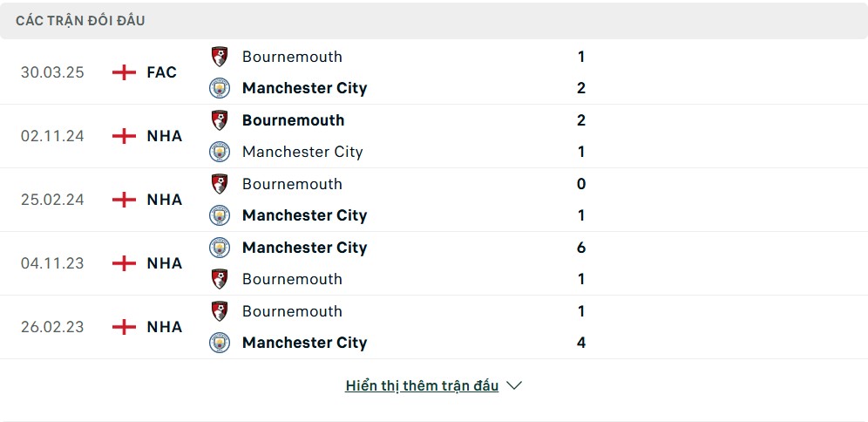The width and height of the screenshot is (868, 422).
Task: Click FAC competition label
Action: (161, 72)
